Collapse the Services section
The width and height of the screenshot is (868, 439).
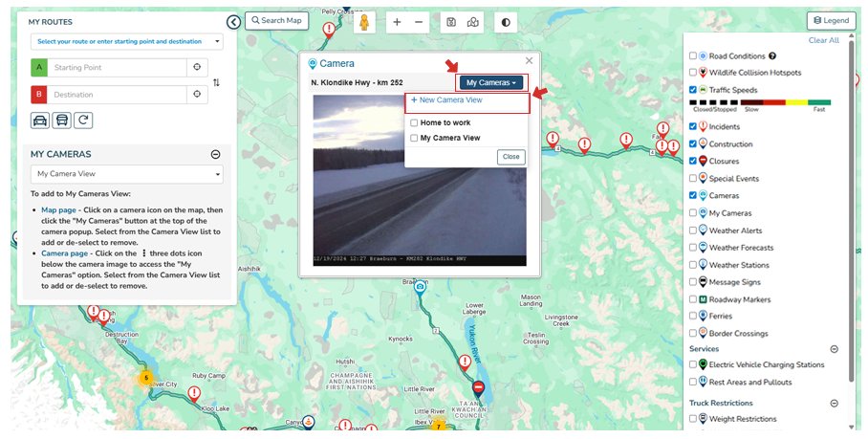pos(834,349)
